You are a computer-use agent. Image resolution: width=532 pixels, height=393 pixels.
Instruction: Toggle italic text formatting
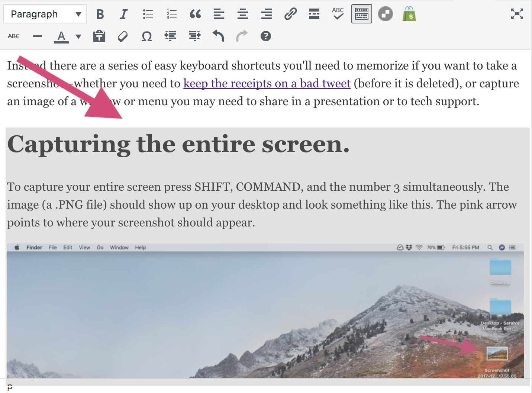coord(123,15)
